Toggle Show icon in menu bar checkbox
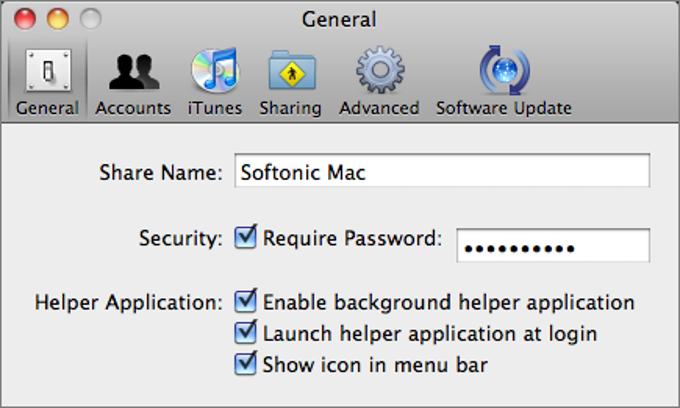This screenshot has width=680, height=408. (245, 363)
